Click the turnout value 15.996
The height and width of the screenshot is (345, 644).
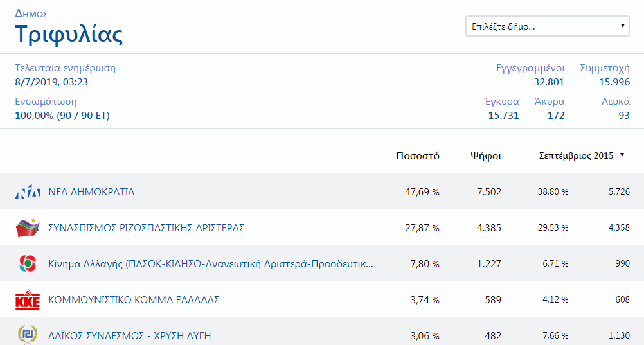[x=614, y=82]
